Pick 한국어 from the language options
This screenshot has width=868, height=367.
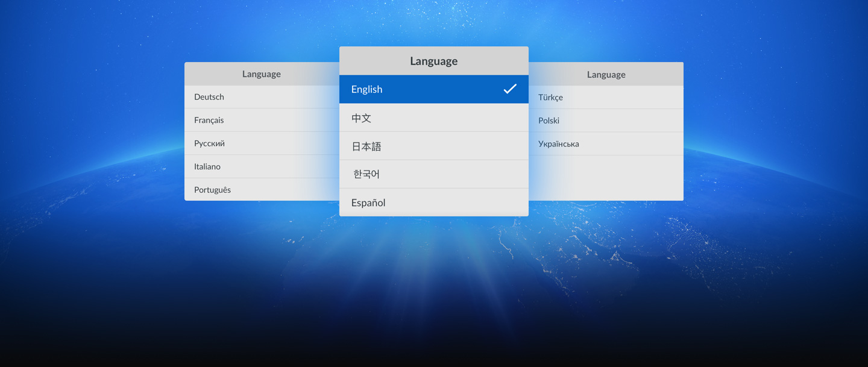(x=422, y=174)
